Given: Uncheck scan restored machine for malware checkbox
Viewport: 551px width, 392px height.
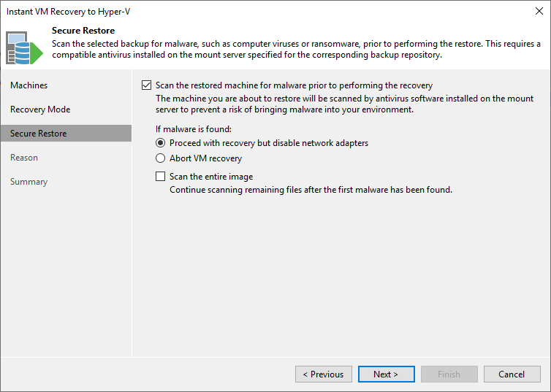Looking at the screenshot, I should pyautogui.click(x=147, y=85).
